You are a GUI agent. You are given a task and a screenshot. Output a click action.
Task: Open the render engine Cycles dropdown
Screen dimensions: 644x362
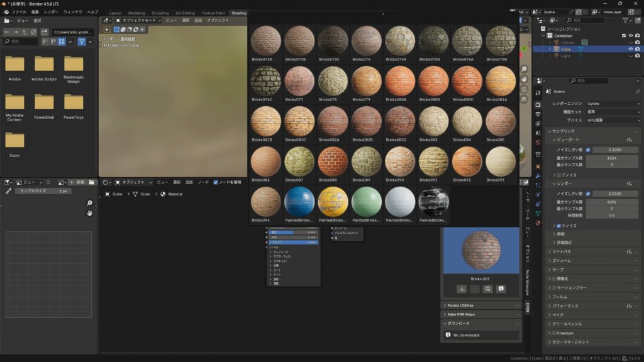612,103
